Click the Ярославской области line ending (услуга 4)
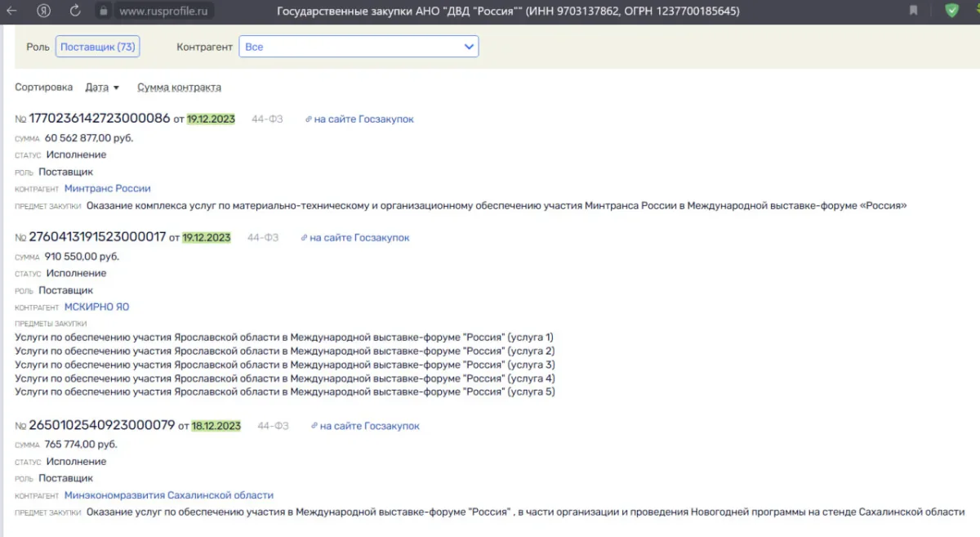The width and height of the screenshot is (980, 537). [285, 378]
